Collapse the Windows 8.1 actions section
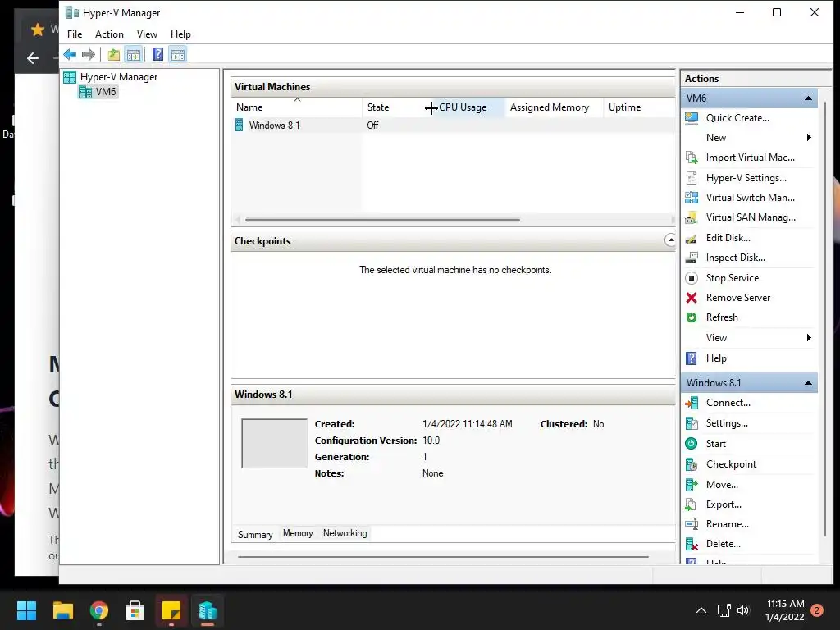This screenshot has width=840, height=630. (x=808, y=383)
